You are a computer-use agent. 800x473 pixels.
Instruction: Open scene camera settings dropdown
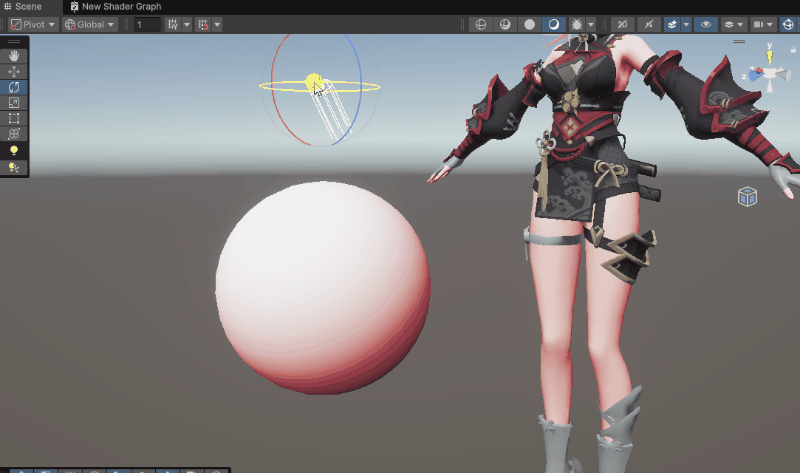(763, 24)
